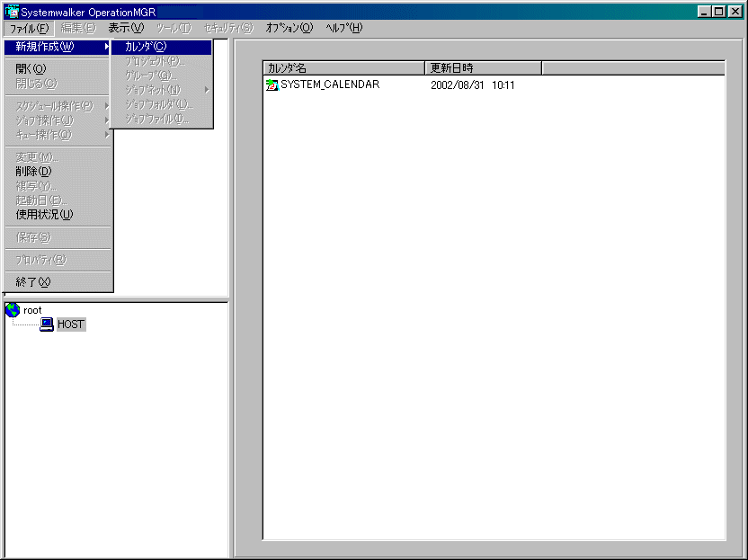Select ジョブファイル(I) in the submenu
748x560 pixels.
pyautogui.click(x=161, y=119)
